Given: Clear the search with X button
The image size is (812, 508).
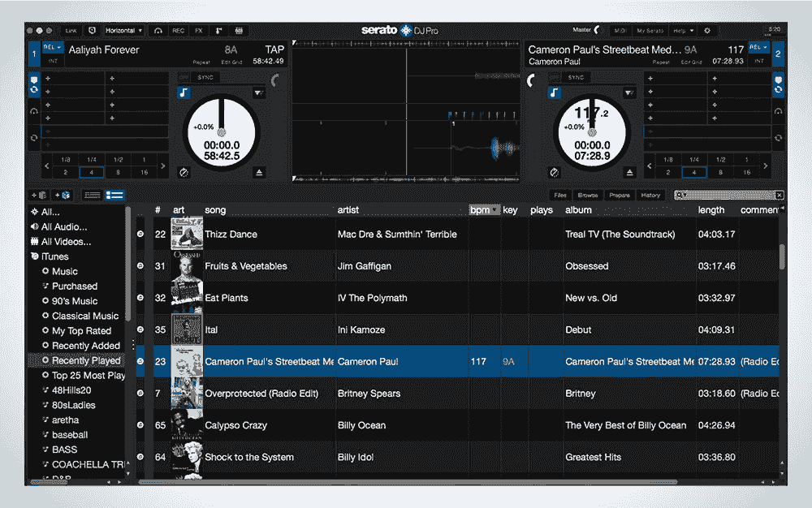Looking at the screenshot, I should (x=779, y=195).
